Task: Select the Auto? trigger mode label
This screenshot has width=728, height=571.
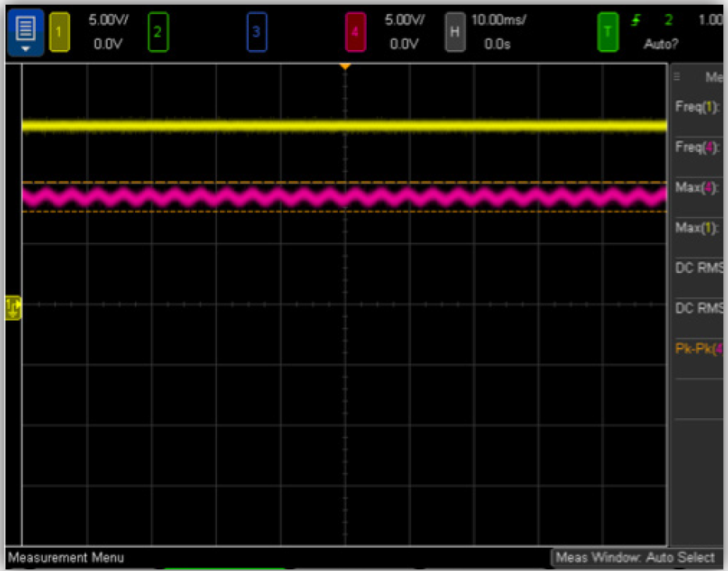Action: pos(661,44)
